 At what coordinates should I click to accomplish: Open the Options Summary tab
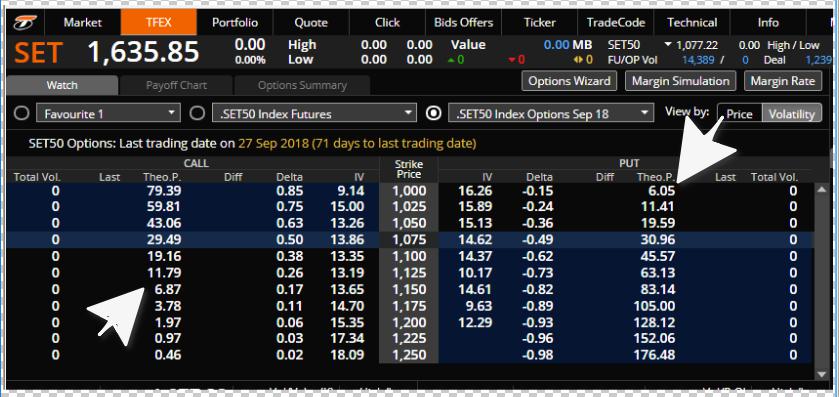[x=302, y=85]
